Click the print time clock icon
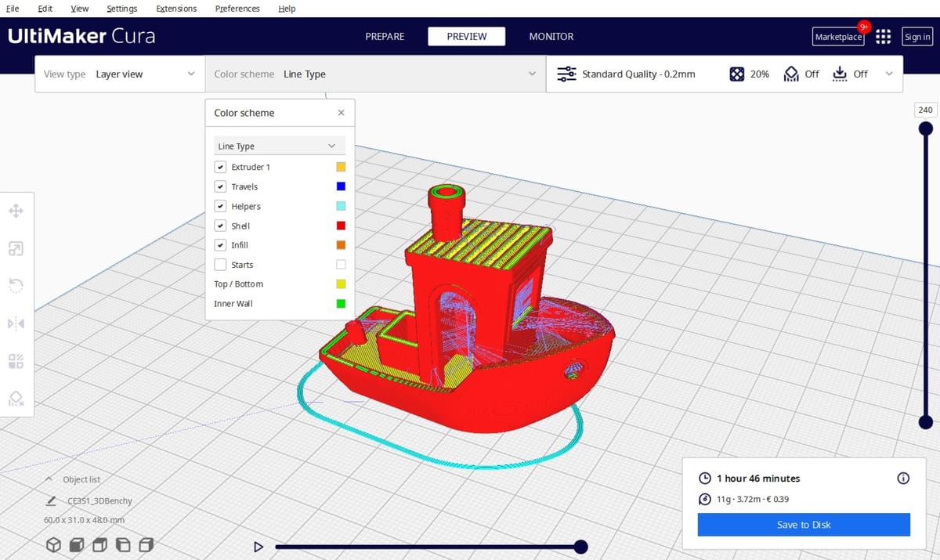This screenshot has width=940, height=560. point(704,478)
